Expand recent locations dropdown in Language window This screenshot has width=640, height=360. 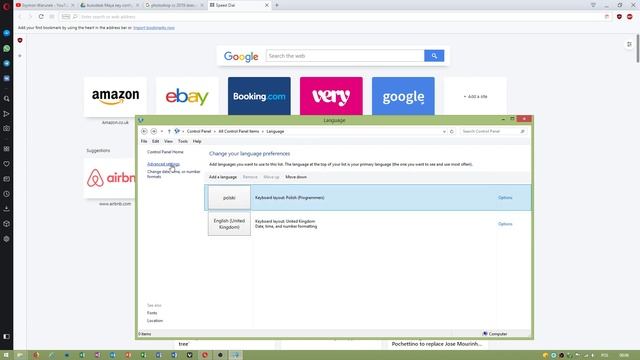pos(162,131)
